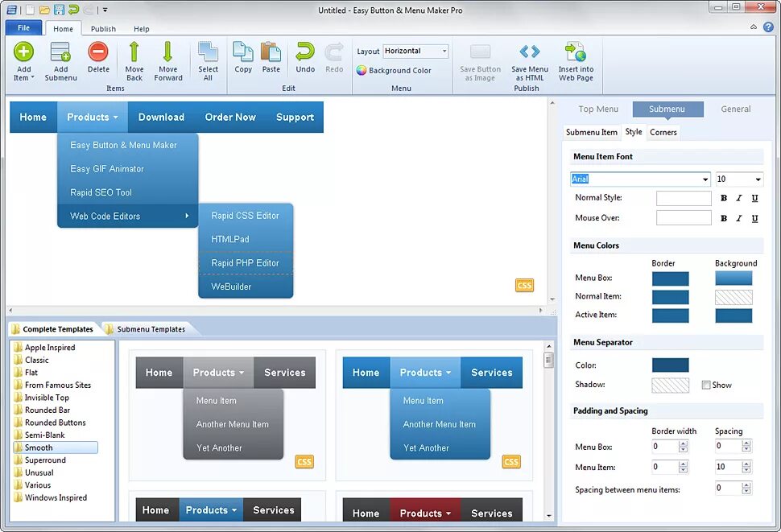
Task: Adjust Menu Item spacing stepper
Action: (746, 467)
